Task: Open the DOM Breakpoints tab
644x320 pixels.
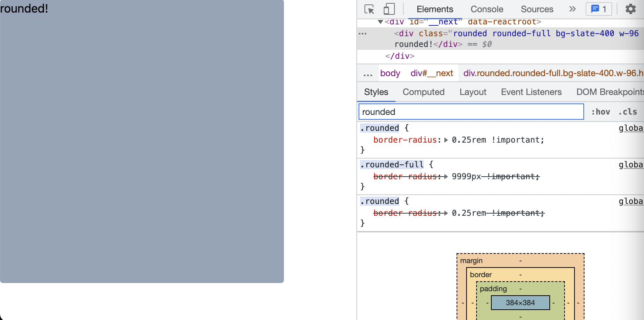Action: tap(610, 92)
